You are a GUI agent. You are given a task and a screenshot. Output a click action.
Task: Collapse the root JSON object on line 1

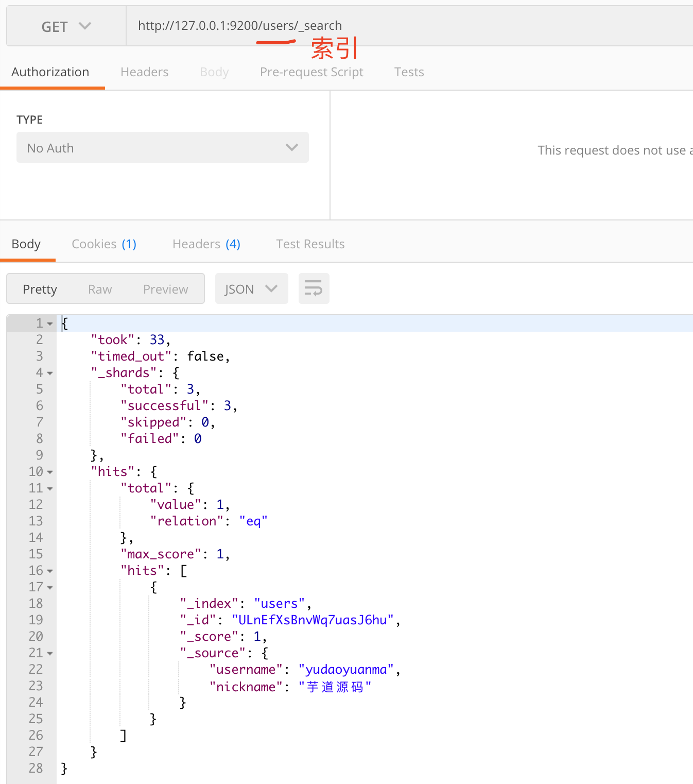pyautogui.click(x=50, y=324)
